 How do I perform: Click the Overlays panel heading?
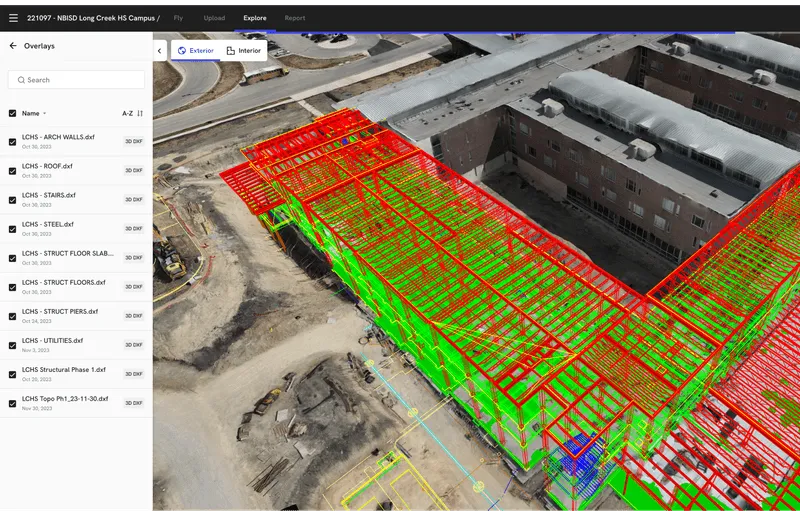pyautogui.click(x=39, y=46)
